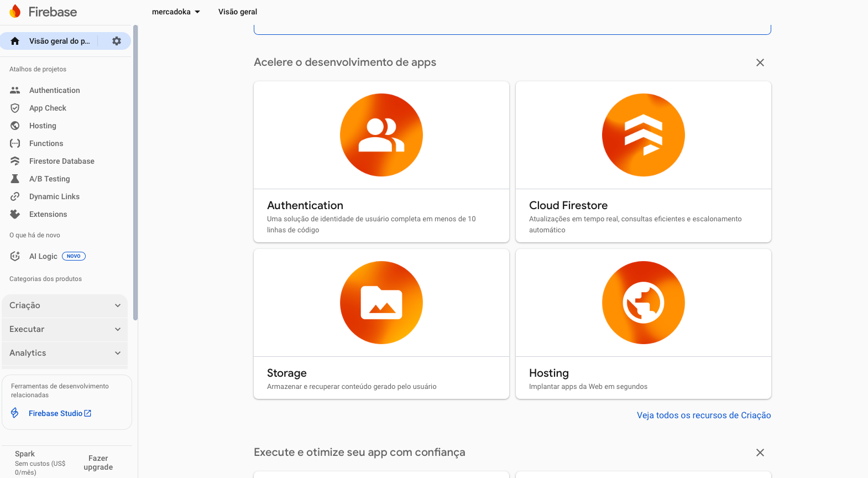Click the Authentication people icon in sidebar

point(15,90)
